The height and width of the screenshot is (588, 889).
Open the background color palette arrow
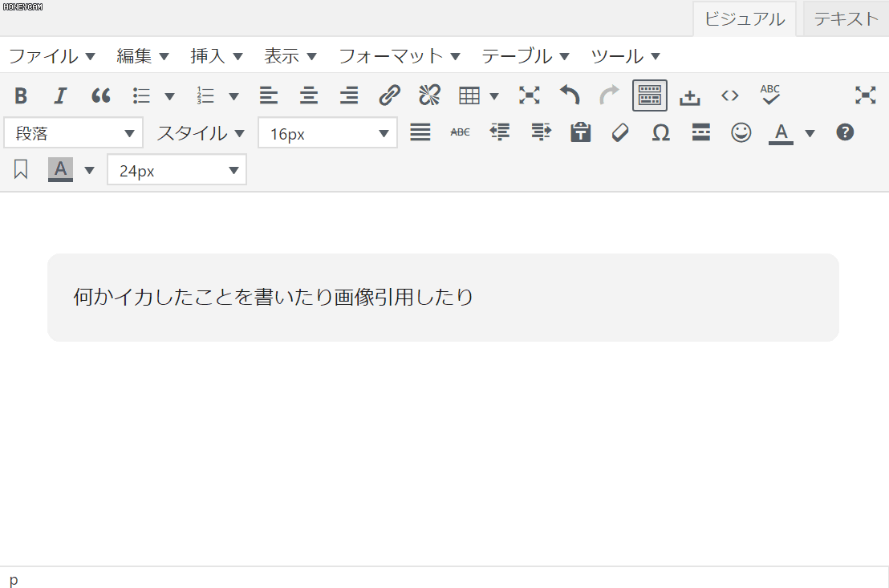tap(89, 170)
